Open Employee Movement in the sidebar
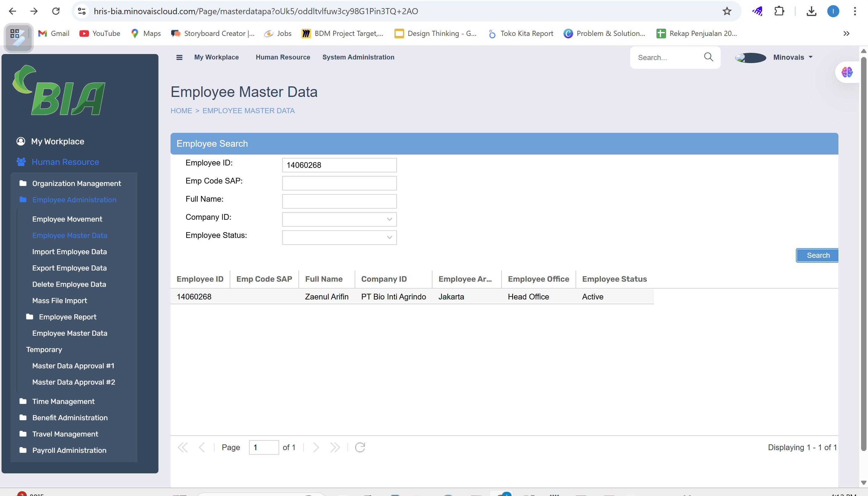The width and height of the screenshot is (868, 496). [x=67, y=219]
